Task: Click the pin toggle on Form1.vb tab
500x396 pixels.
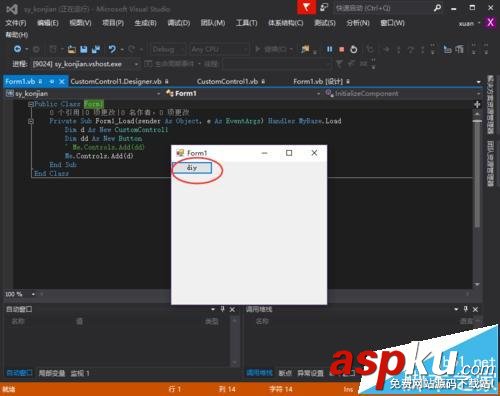Action: 52,81
